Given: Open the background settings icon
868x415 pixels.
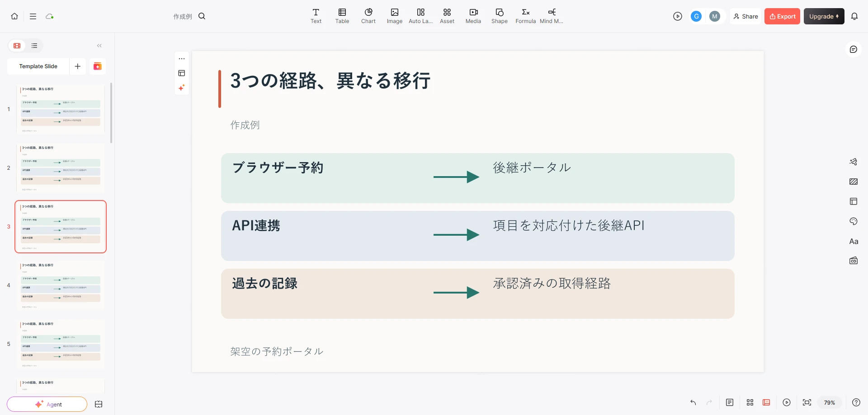Looking at the screenshot, I should (x=854, y=182).
